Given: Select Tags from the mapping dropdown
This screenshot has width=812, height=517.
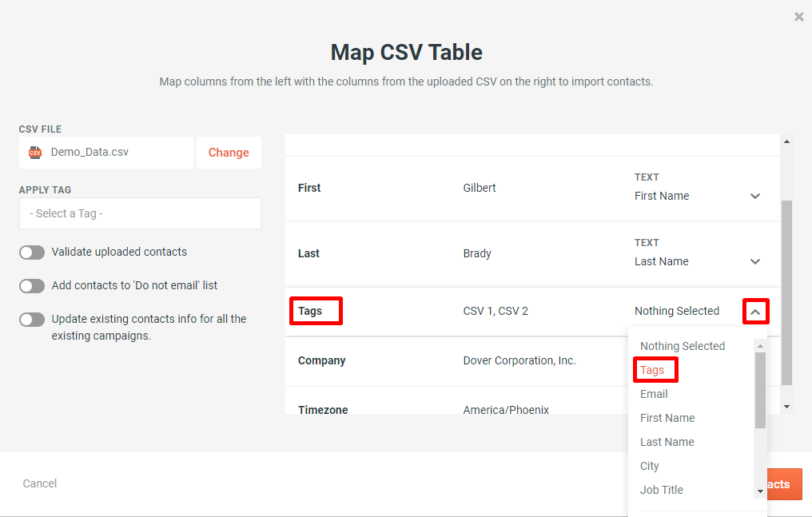Looking at the screenshot, I should [x=654, y=369].
